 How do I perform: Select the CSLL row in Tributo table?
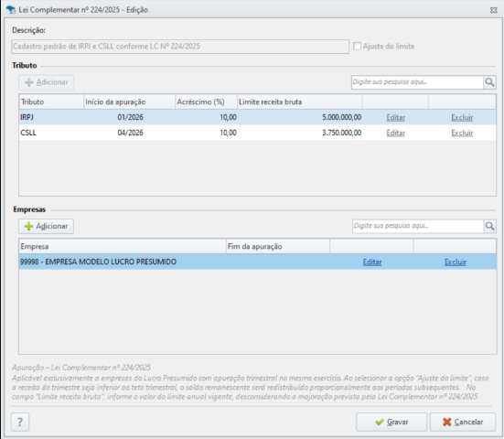click(x=257, y=133)
